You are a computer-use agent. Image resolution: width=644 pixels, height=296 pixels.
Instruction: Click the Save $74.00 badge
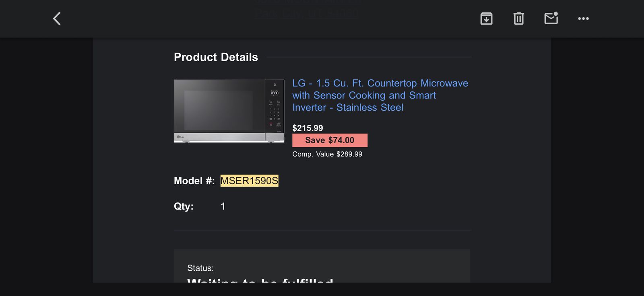330,140
